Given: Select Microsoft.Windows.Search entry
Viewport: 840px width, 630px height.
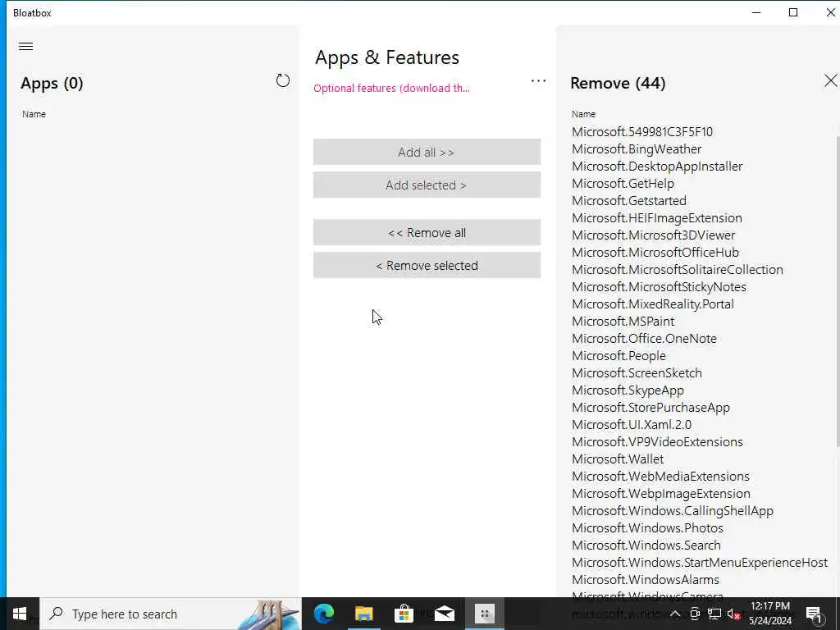Looking at the screenshot, I should [646, 545].
